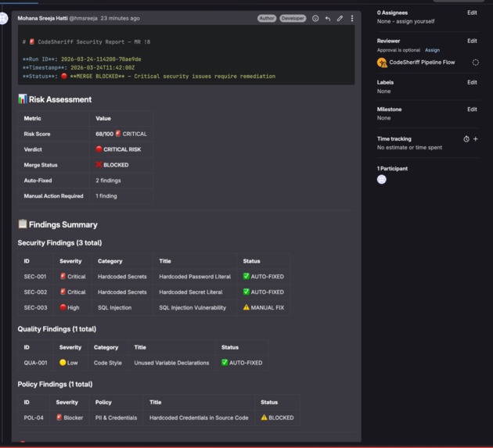Image resolution: width=493 pixels, height=448 pixels.
Task: Click Hardcoded Password Literal title
Action: click(195, 277)
